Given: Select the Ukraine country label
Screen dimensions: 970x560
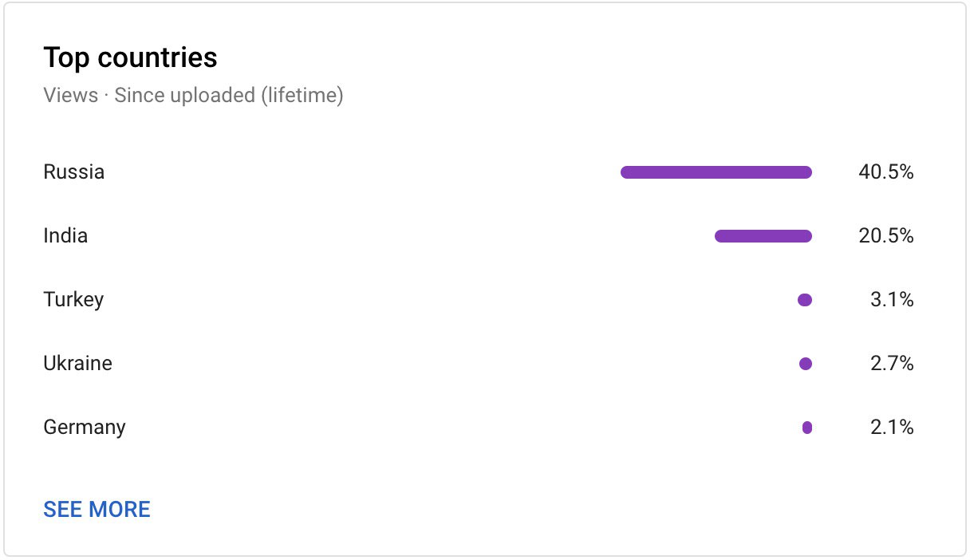Looking at the screenshot, I should pos(77,363).
